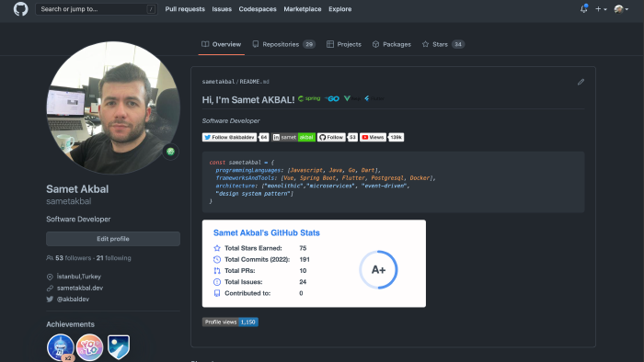Set status via the avatar status icon
The height and width of the screenshot is (362, 644).
[170, 152]
